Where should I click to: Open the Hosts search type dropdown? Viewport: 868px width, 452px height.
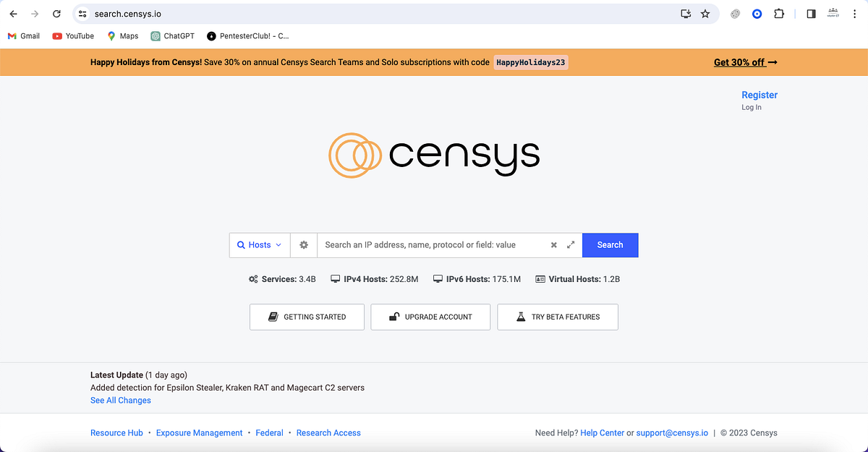click(260, 245)
